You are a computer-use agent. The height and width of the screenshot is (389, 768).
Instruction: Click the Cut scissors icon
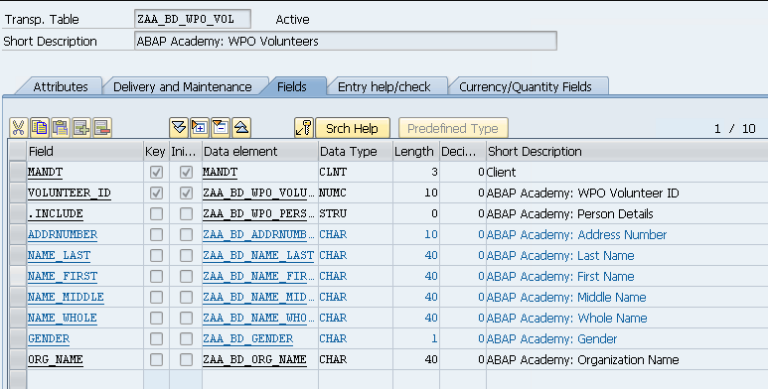tap(19, 128)
